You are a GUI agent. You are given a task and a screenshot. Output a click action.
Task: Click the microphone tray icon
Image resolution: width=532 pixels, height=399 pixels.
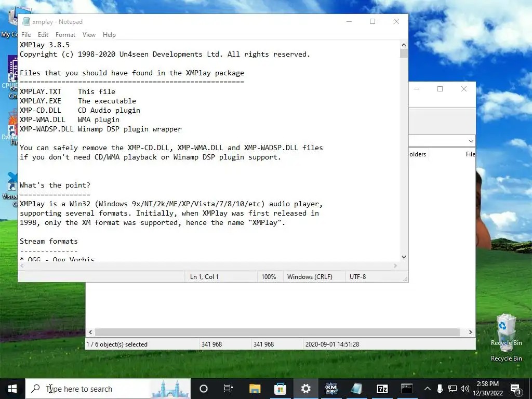click(x=440, y=389)
